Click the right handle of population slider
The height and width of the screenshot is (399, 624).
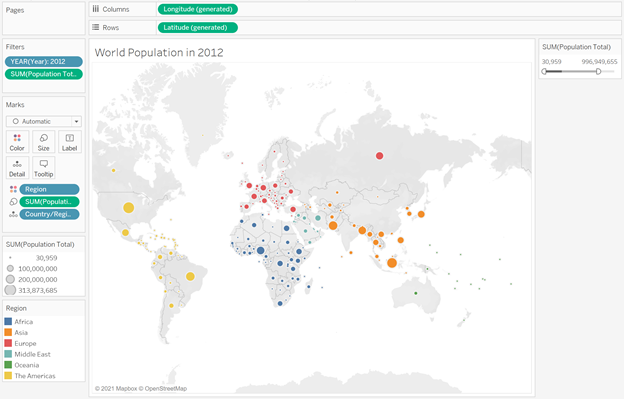point(598,72)
